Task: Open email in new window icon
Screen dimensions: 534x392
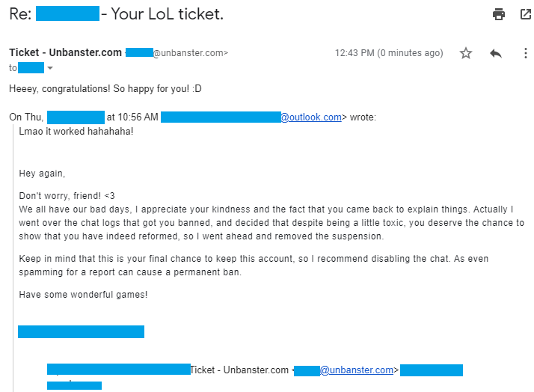Action: tap(527, 14)
